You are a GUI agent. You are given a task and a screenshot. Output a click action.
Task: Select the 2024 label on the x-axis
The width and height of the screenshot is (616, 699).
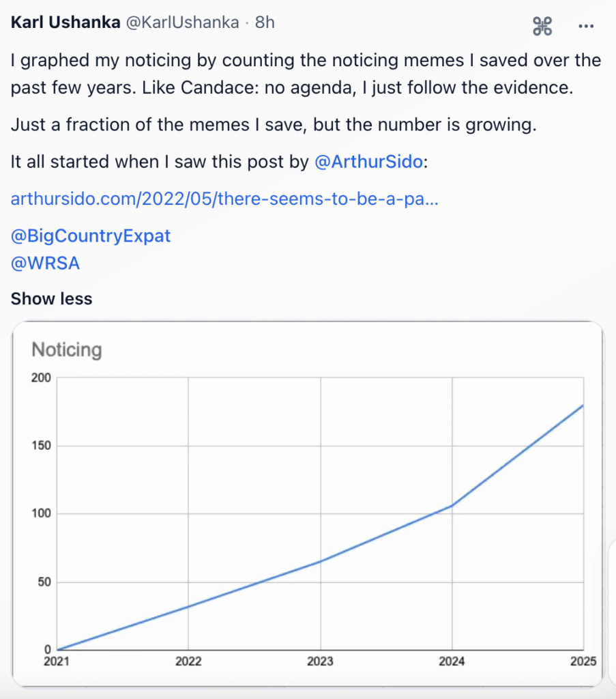[452, 661]
